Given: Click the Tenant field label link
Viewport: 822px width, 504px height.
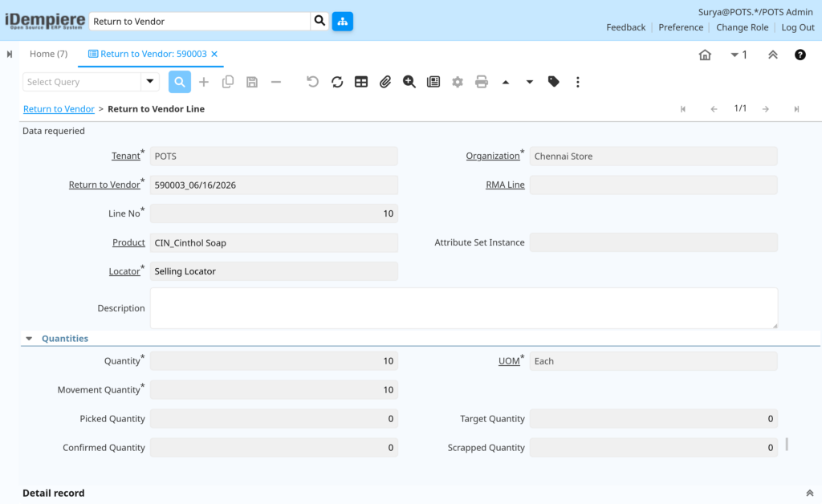Looking at the screenshot, I should coord(126,156).
